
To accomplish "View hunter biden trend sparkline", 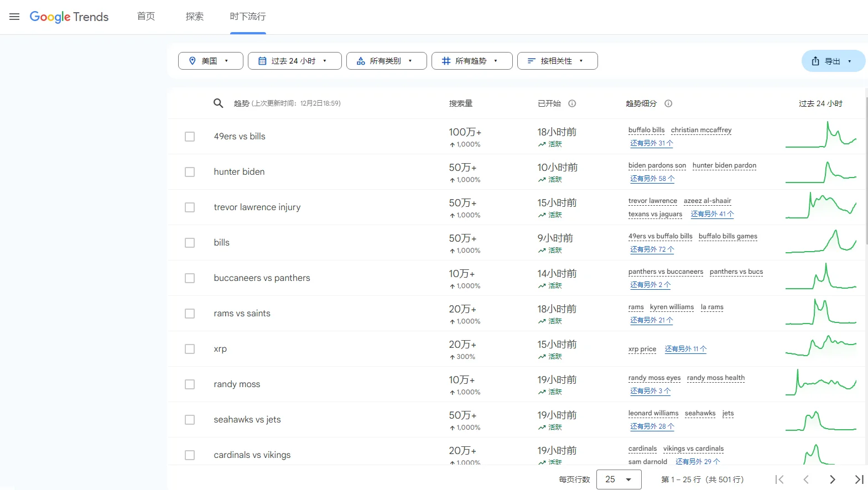I will tap(821, 171).
